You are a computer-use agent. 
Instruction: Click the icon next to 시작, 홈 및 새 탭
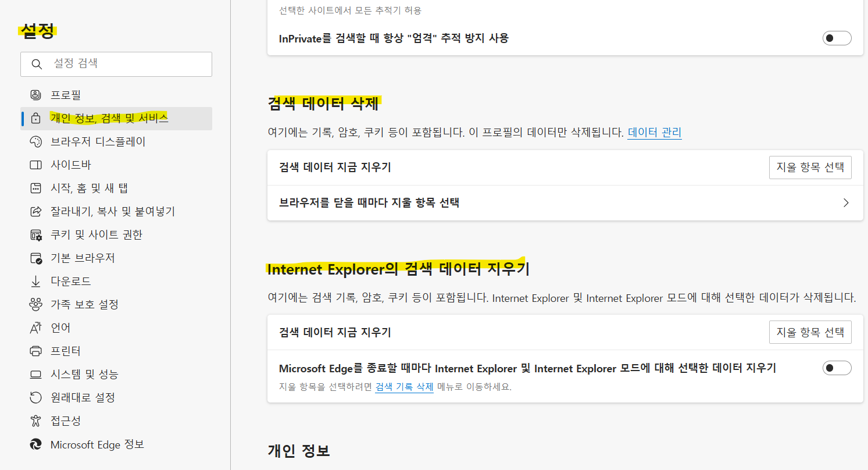[35, 188]
